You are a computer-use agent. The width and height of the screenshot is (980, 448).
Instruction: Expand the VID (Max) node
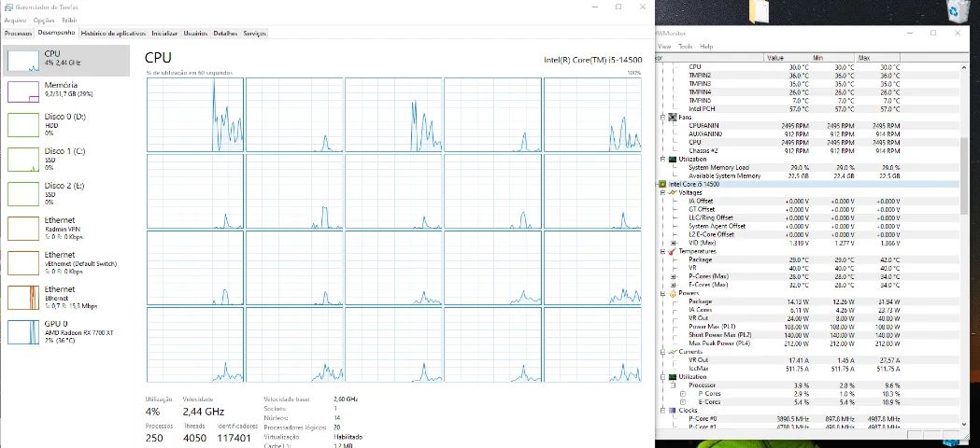[x=674, y=243]
